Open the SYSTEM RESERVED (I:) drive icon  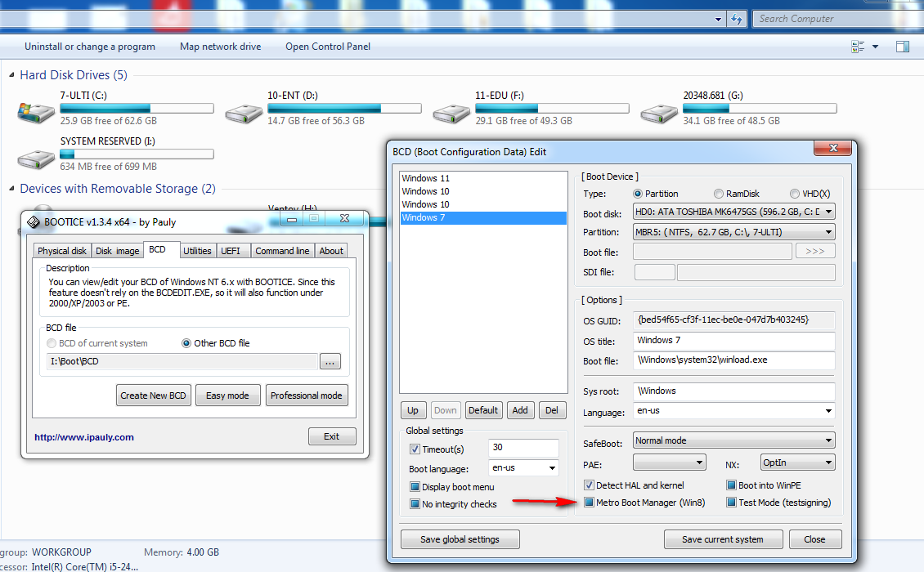tap(36, 159)
